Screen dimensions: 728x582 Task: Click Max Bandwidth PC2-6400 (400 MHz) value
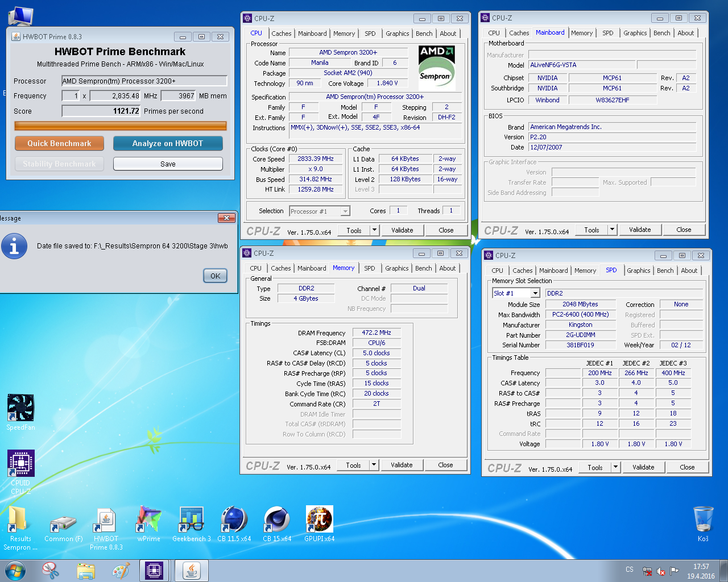pyautogui.click(x=581, y=314)
